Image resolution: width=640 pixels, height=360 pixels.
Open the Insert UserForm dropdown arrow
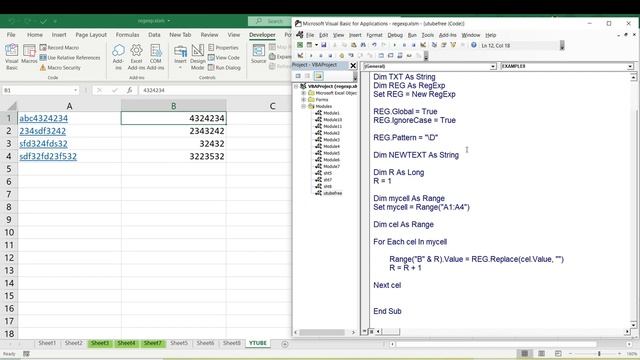pyautogui.click(x=316, y=45)
